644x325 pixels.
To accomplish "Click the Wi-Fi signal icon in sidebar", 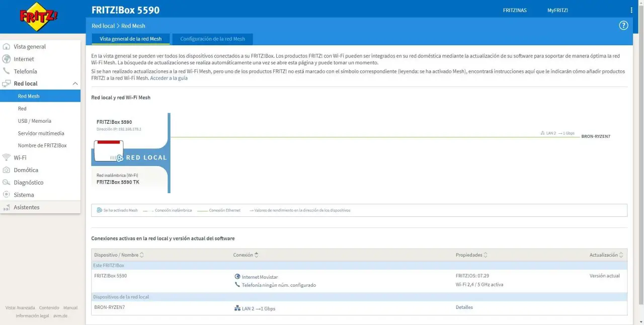I will pos(7,157).
